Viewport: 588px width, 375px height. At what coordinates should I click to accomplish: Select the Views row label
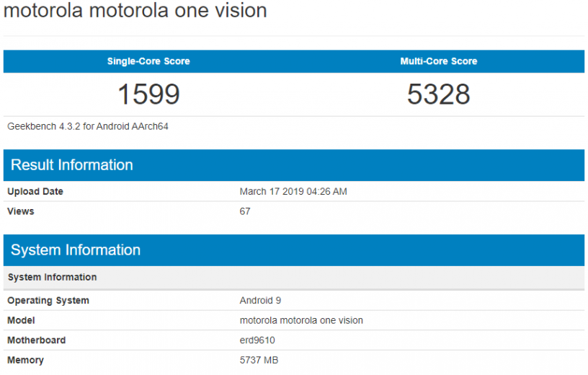21,211
